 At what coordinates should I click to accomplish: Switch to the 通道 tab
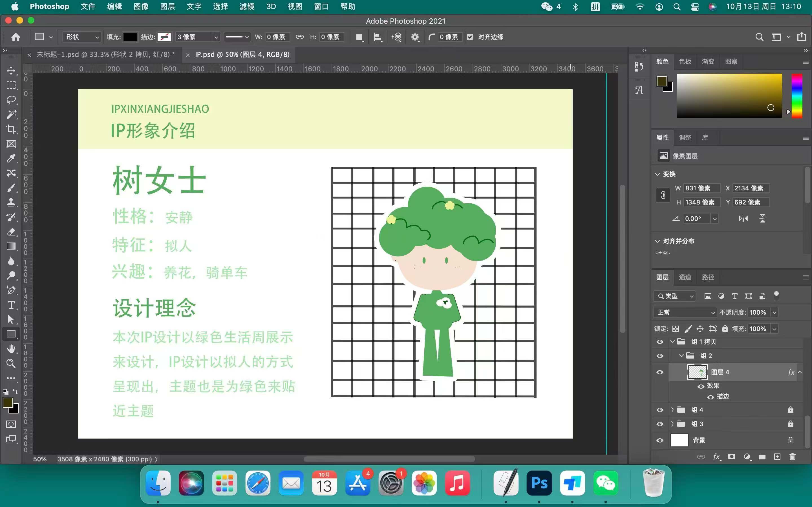(x=685, y=277)
